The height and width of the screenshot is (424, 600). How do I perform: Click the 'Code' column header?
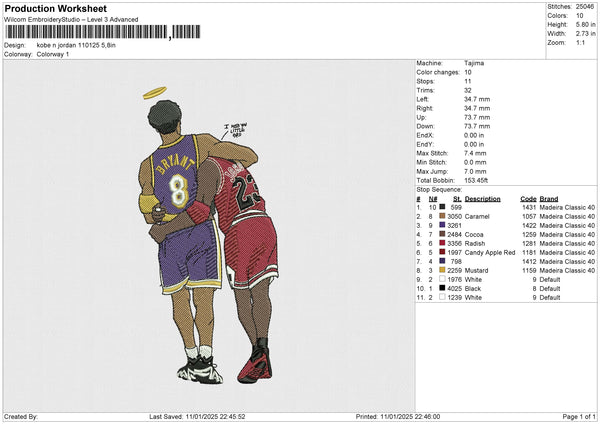click(528, 199)
